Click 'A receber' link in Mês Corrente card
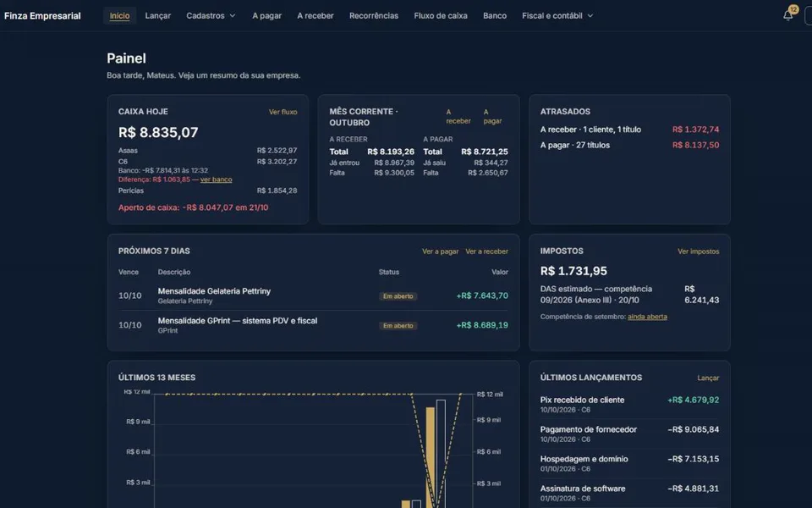The image size is (812, 508). pyautogui.click(x=458, y=116)
